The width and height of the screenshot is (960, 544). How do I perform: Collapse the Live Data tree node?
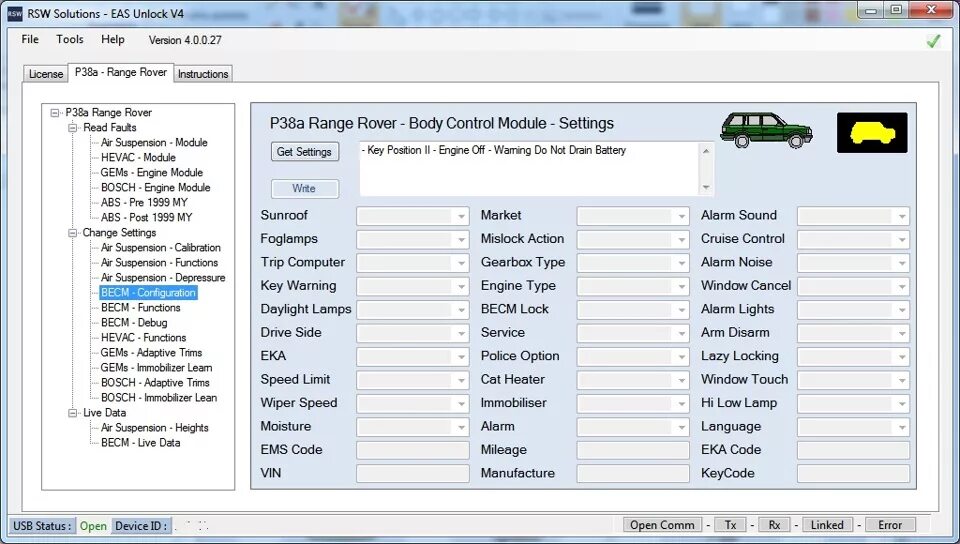tap(73, 413)
